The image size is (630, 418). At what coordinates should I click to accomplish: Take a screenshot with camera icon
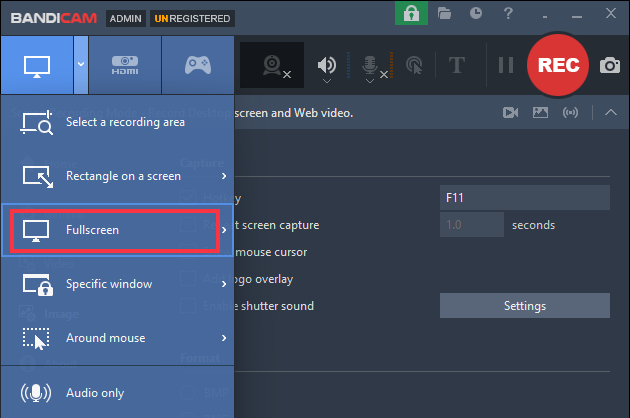click(x=610, y=65)
